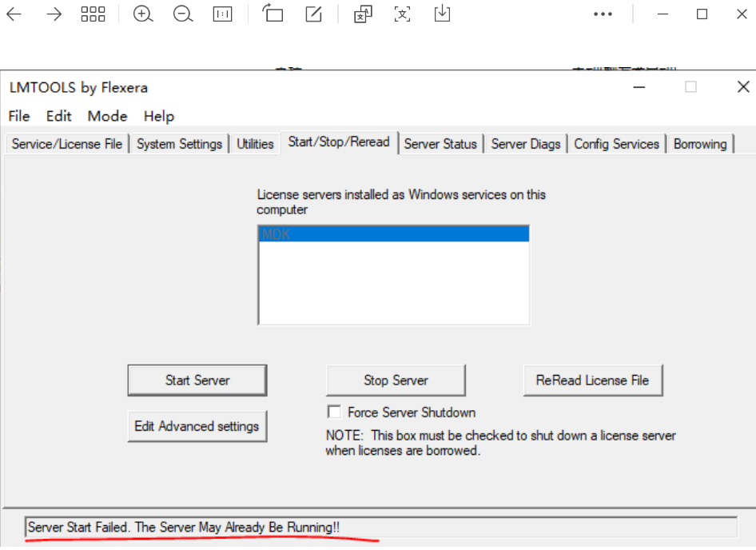Click the ReRead License File button
This screenshot has height=550, width=756.
coord(592,381)
